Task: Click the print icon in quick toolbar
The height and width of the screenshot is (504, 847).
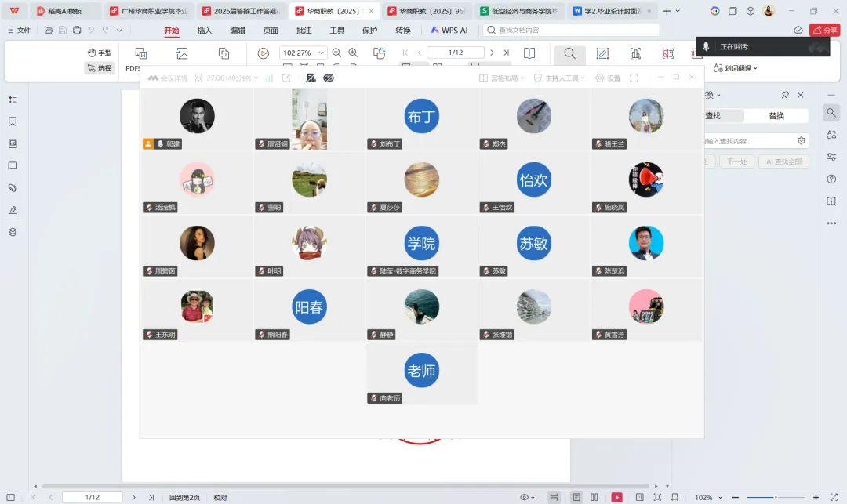Action: tap(77, 31)
